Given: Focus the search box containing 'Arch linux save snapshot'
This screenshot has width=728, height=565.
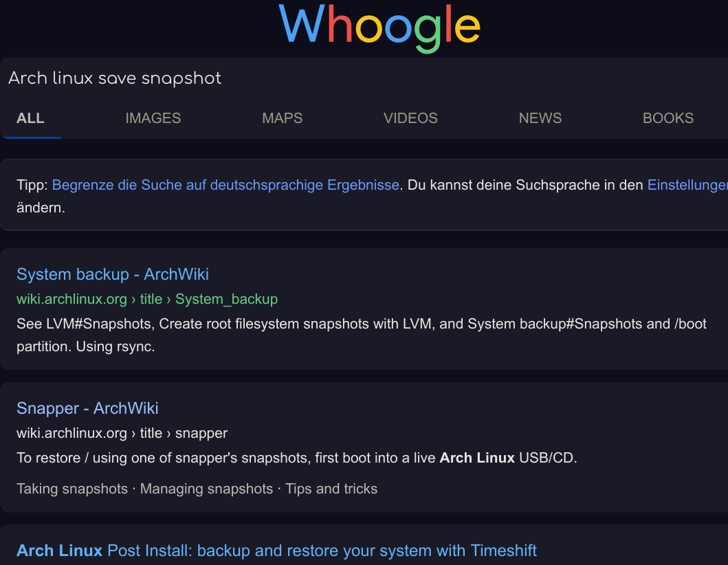Looking at the screenshot, I should tap(364, 78).
